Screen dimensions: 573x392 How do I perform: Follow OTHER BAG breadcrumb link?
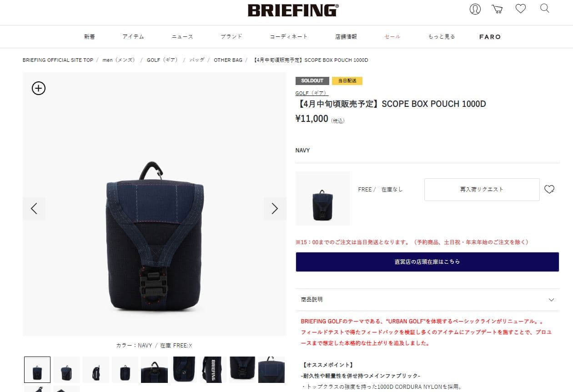pyautogui.click(x=228, y=60)
